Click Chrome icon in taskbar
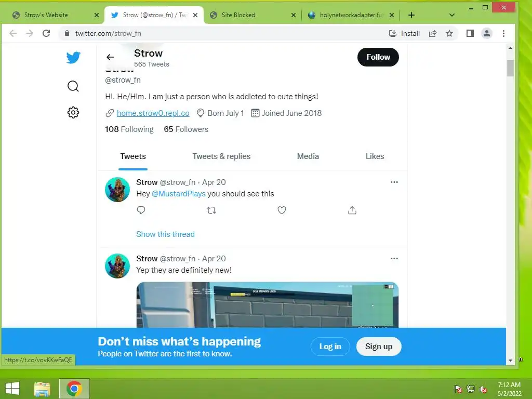532x399 pixels. pos(74,389)
